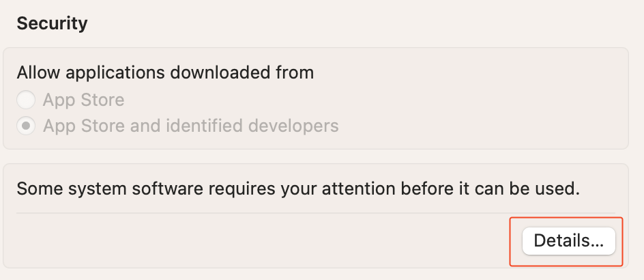Viewport: 644px width, 280px height.
Task: Click the system software attention message
Action: click(x=297, y=188)
